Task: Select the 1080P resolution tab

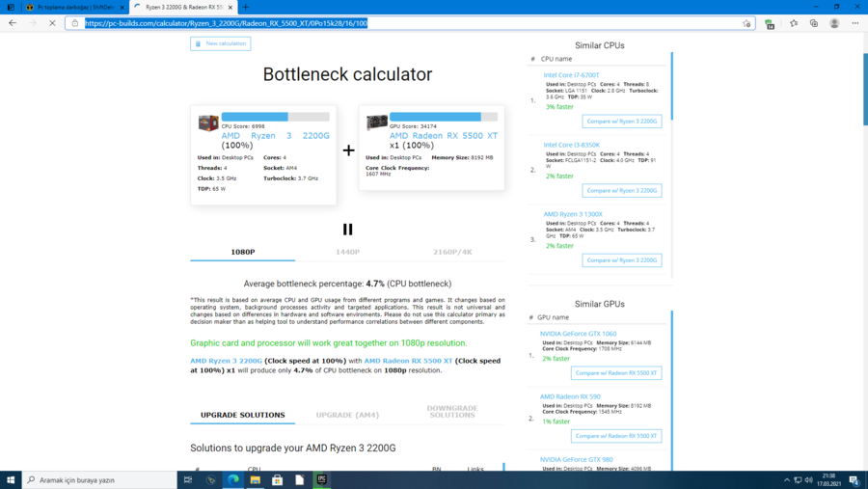Action: tap(242, 252)
